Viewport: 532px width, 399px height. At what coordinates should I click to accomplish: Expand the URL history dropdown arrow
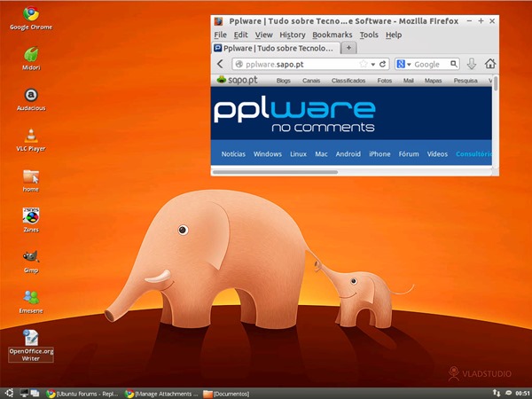(373, 65)
